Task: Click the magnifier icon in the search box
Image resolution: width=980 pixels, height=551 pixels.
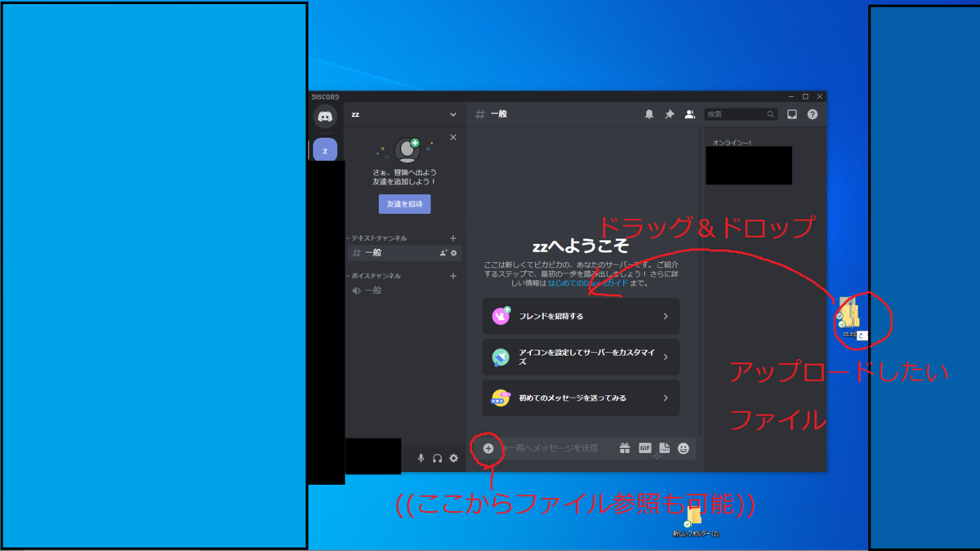Action: (770, 114)
